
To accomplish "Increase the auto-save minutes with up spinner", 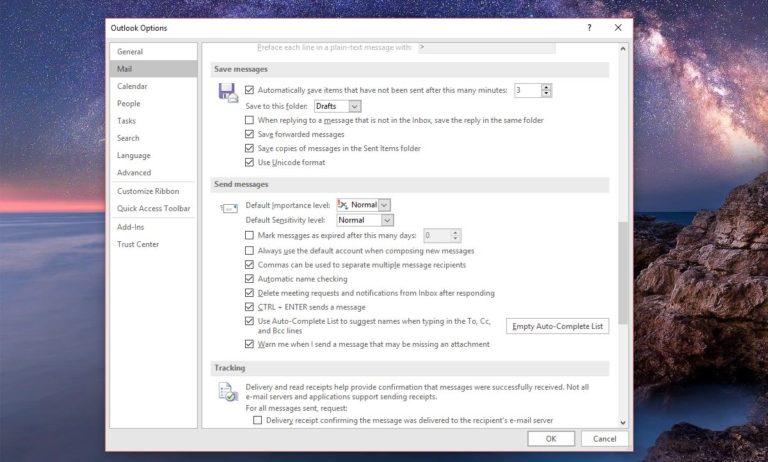I will [x=546, y=87].
